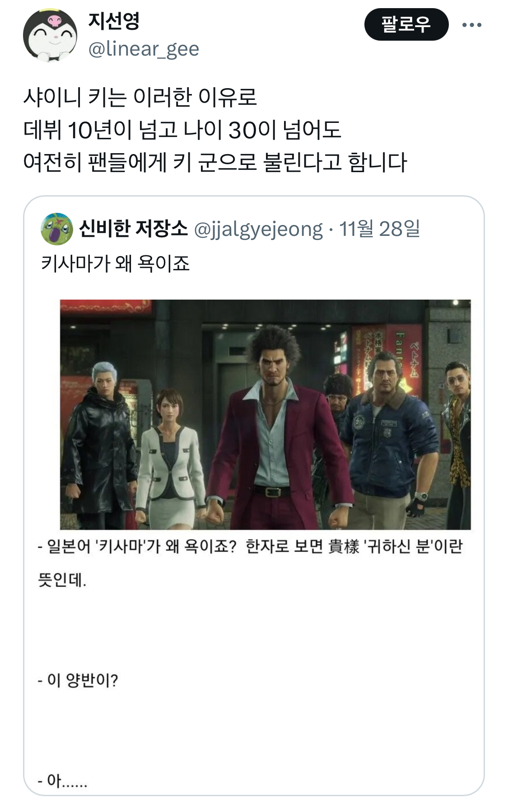This screenshot has width=508, height=812.
Task: Open the three-dot more options menu
Action: click(x=472, y=25)
